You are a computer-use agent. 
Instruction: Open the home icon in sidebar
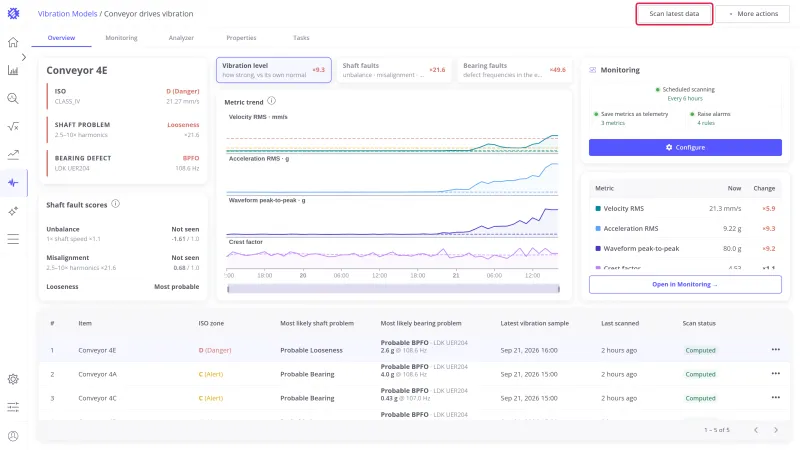pos(13,42)
